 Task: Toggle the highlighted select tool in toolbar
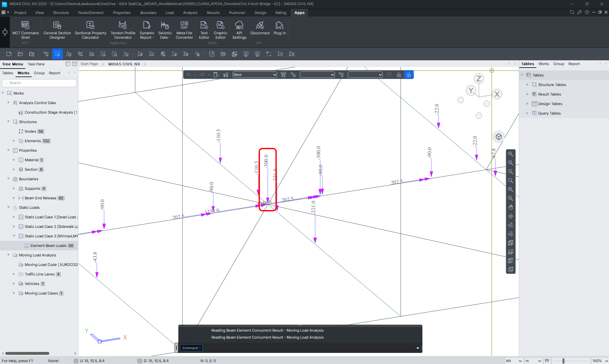pyautogui.click(x=57, y=54)
